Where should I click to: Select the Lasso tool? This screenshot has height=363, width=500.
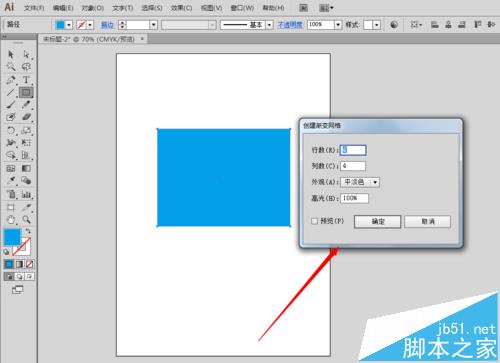(26, 67)
